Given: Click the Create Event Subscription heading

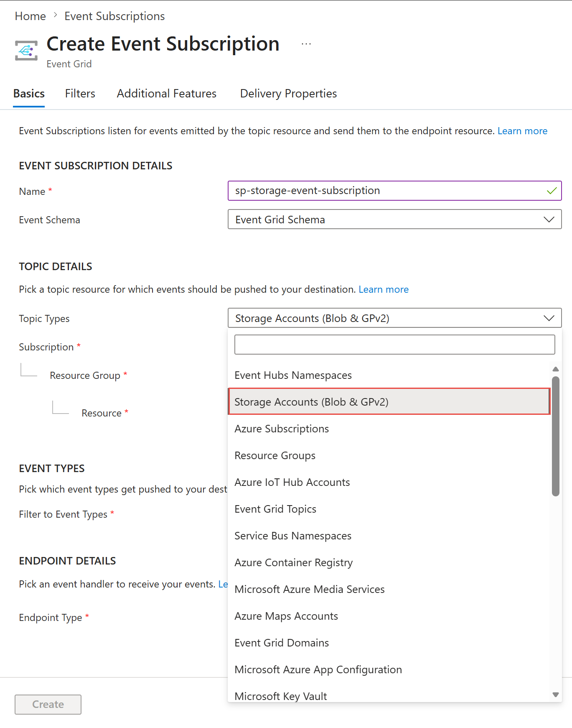Looking at the screenshot, I should click(163, 44).
